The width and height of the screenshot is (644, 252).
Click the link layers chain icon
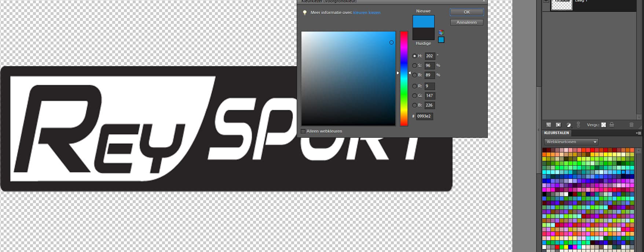click(x=578, y=125)
